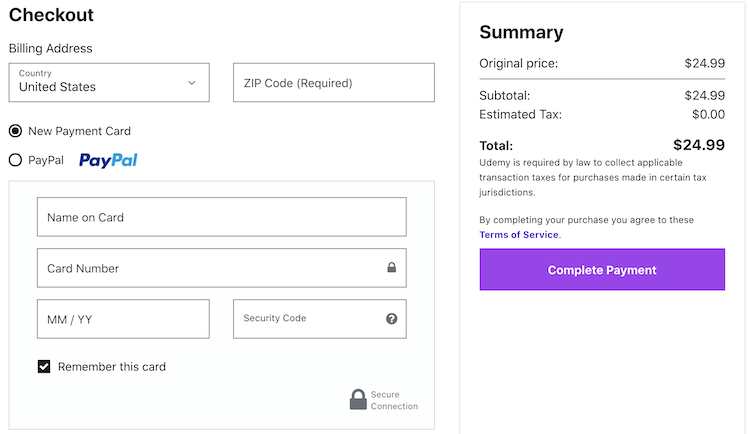Click the lock icon in Card Number field

(x=391, y=268)
